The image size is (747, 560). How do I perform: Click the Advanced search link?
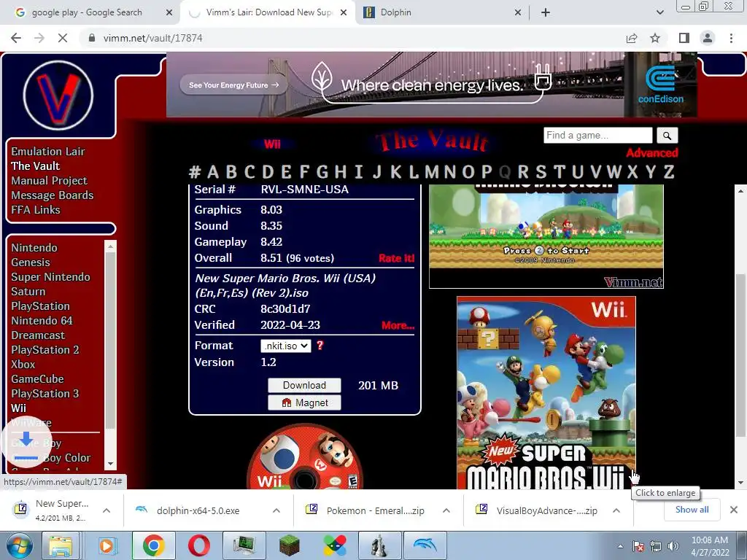[x=651, y=153]
